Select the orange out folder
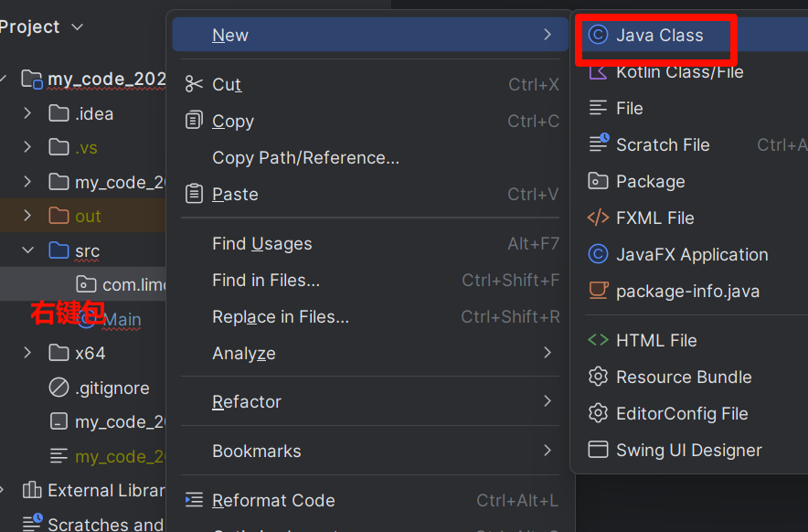The height and width of the screenshot is (532, 808). (x=88, y=216)
